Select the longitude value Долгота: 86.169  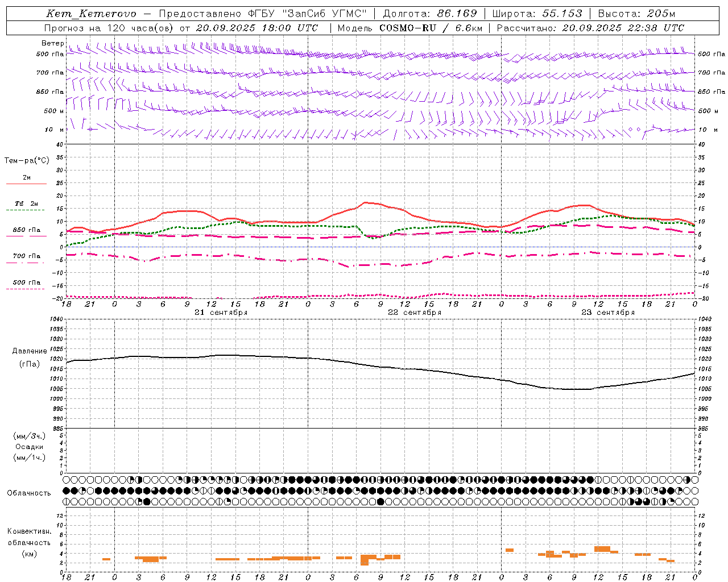(430, 14)
